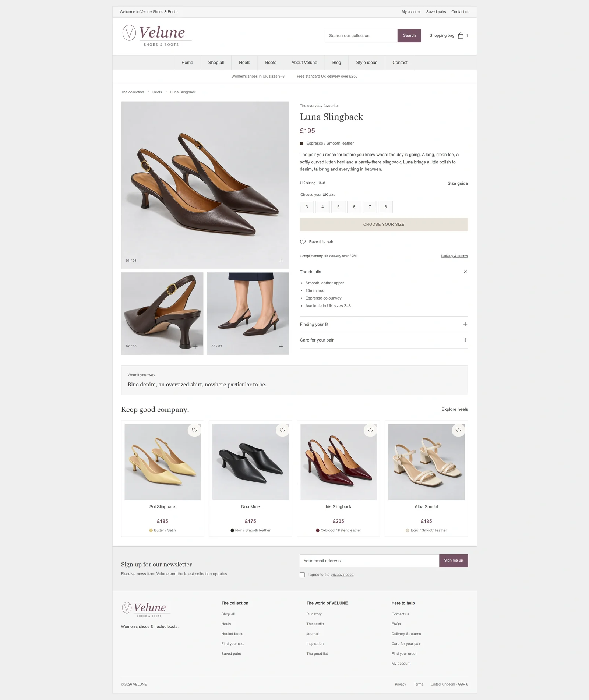Click the Oxblood colour dot under Iris Slingback

tap(317, 531)
